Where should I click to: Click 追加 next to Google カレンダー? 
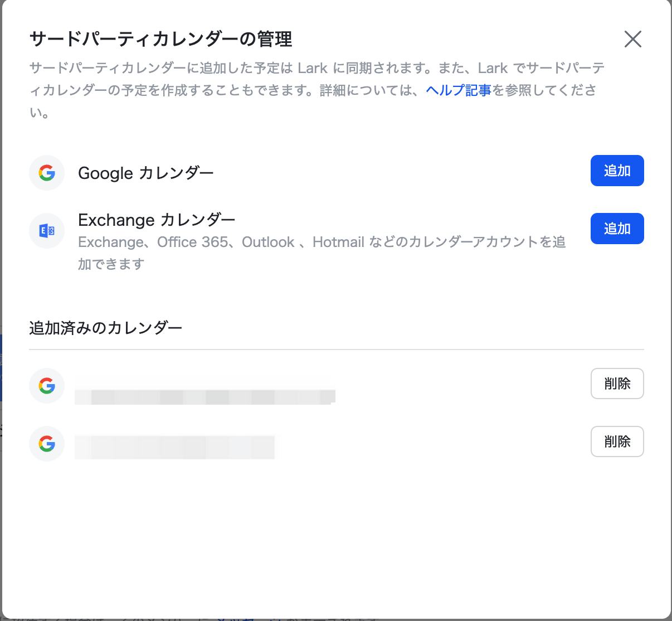click(617, 171)
